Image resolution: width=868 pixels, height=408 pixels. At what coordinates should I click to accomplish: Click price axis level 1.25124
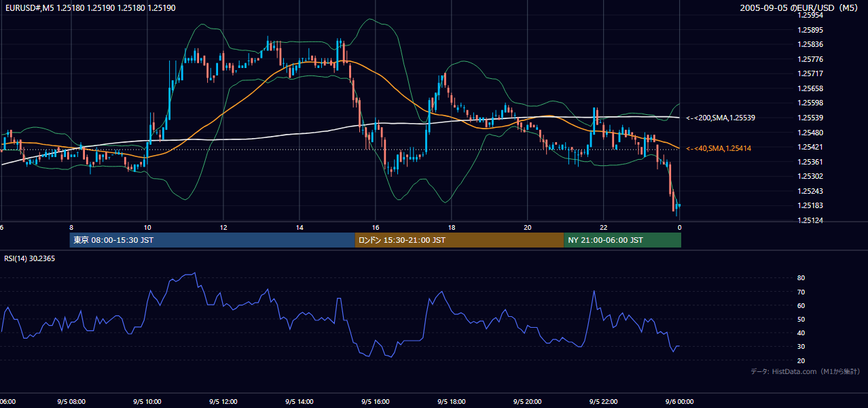[810, 220]
